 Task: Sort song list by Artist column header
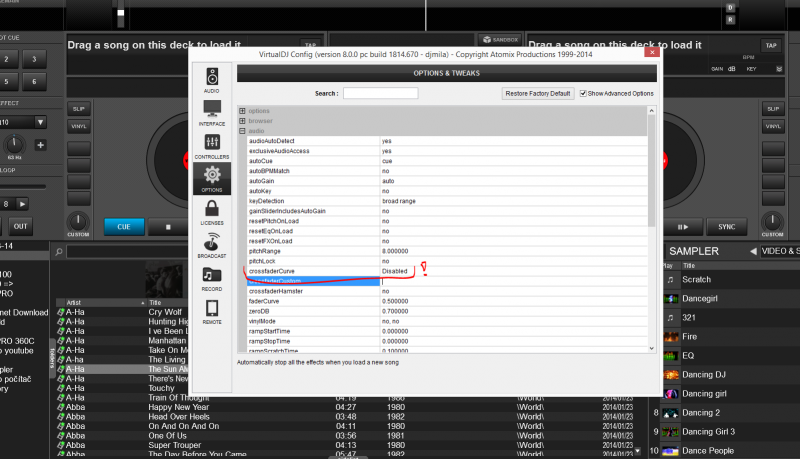tap(101, 302)
